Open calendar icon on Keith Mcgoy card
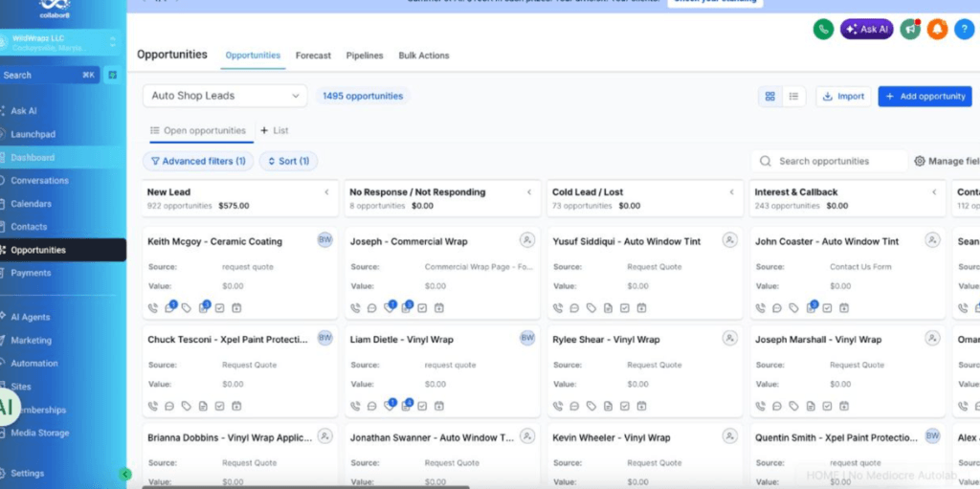This screenshot has width=980, height=489. point(236,307)
